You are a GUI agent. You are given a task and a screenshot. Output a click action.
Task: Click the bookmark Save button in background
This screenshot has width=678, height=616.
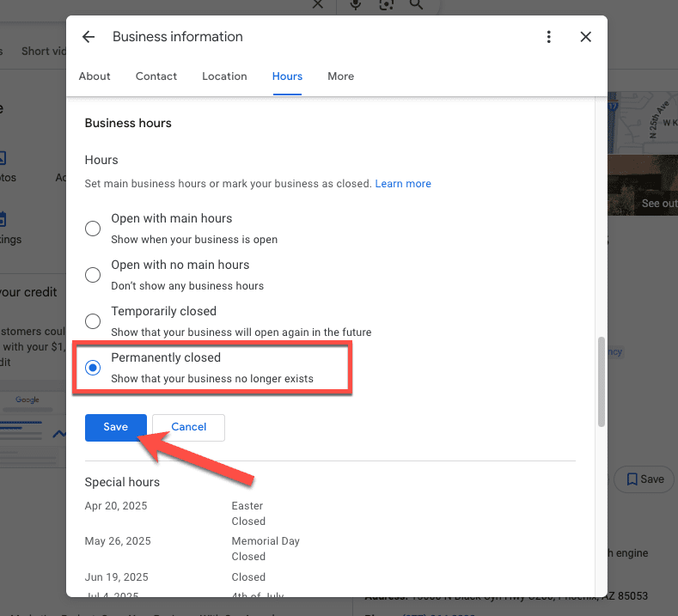pyautogui.click(x=644, y=479)
